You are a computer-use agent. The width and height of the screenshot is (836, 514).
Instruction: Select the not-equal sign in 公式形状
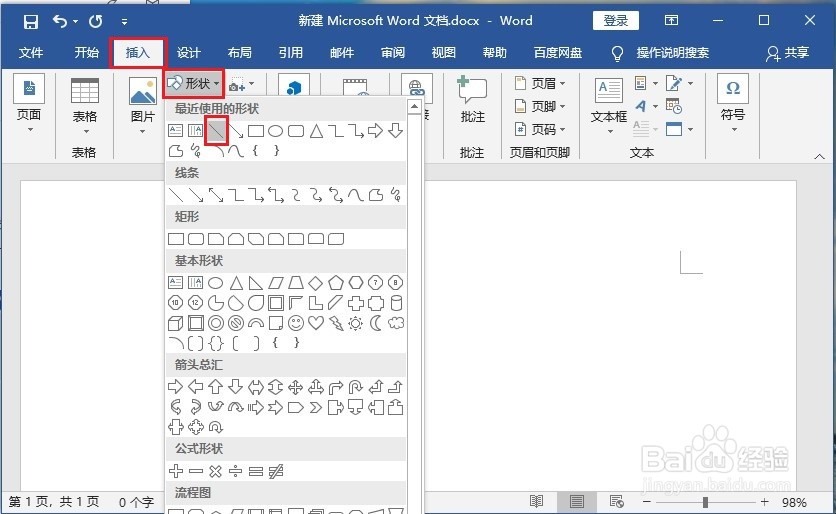click(x=276, y=471)
